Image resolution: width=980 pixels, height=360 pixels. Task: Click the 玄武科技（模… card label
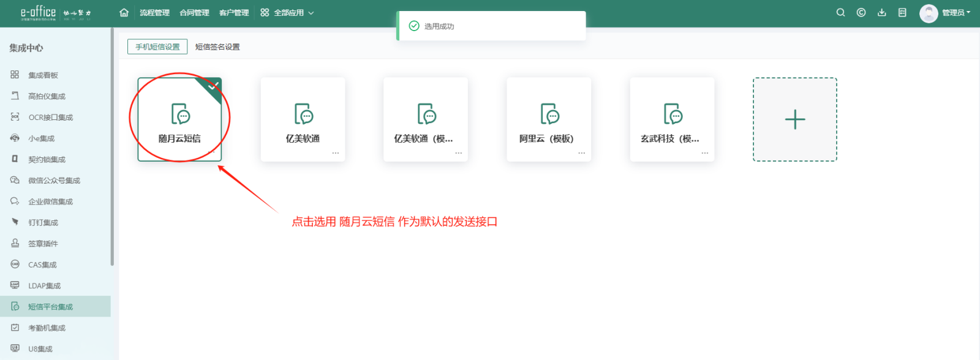point(670,138)
